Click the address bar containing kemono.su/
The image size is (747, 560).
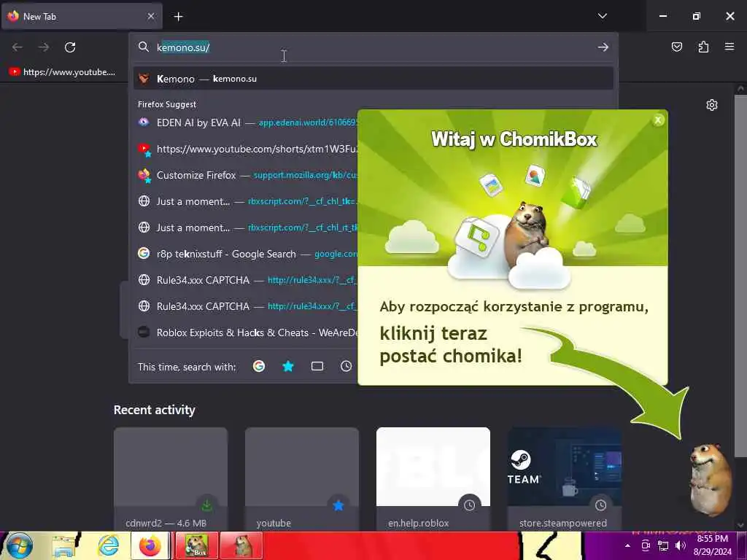373,47
